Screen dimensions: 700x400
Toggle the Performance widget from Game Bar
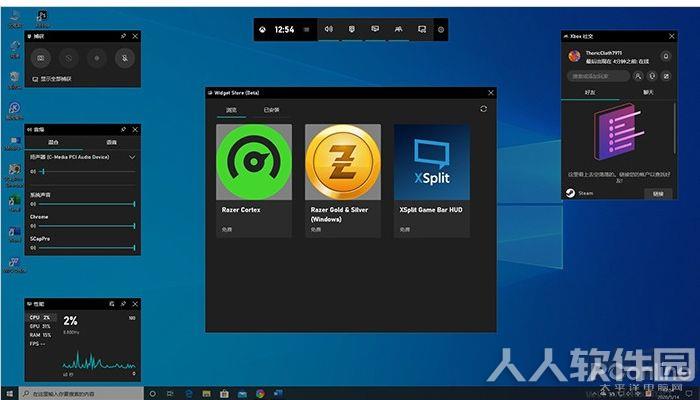tap(375, 29)
